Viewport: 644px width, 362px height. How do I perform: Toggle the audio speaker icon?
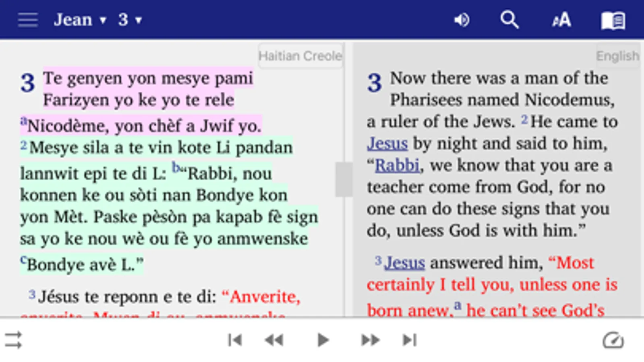pos(462,20)
